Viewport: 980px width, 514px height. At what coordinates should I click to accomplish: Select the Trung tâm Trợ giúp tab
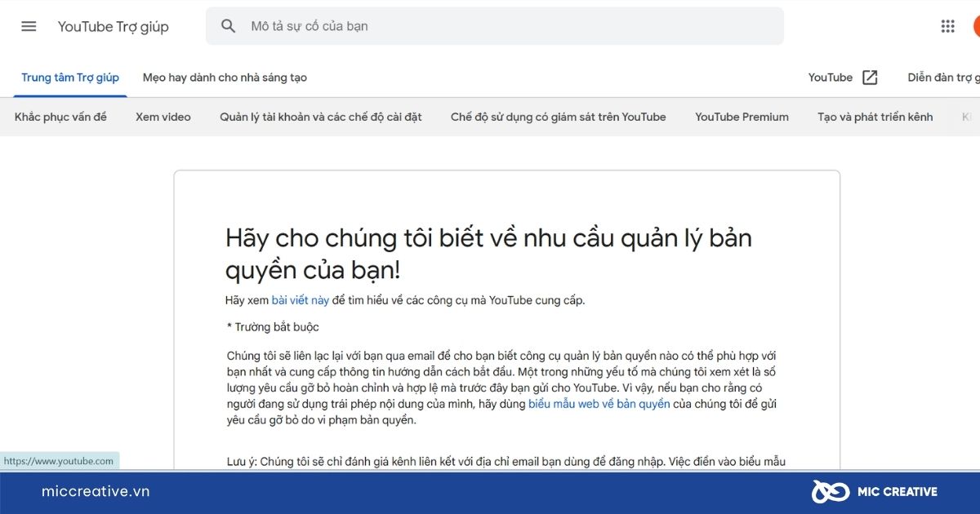point(69,77)
